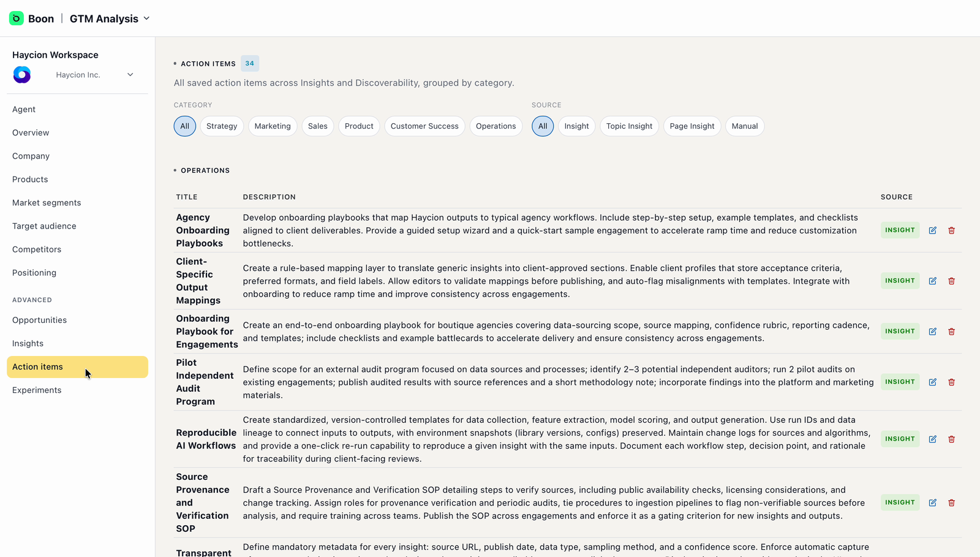
Task: Select the All category filter
Action: (184, 126)
